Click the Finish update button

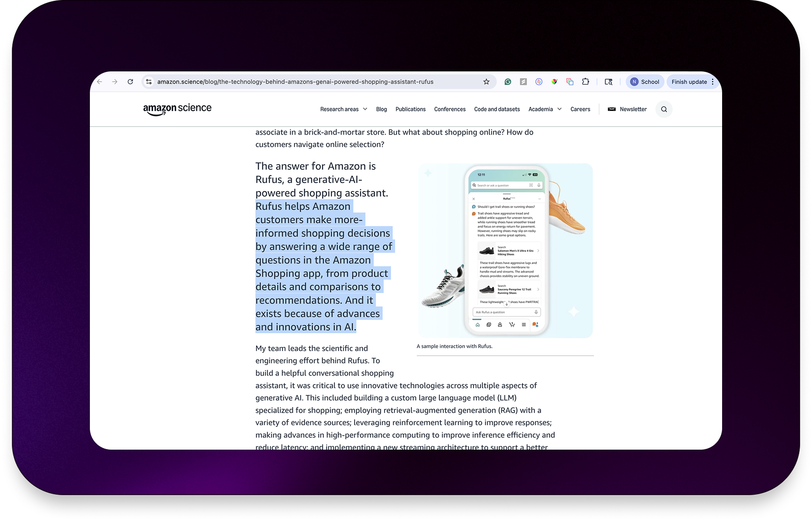point(689,82)
